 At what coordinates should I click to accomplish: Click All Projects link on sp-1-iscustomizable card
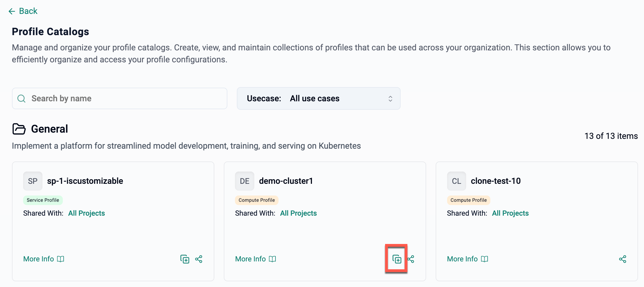[86, 213]
